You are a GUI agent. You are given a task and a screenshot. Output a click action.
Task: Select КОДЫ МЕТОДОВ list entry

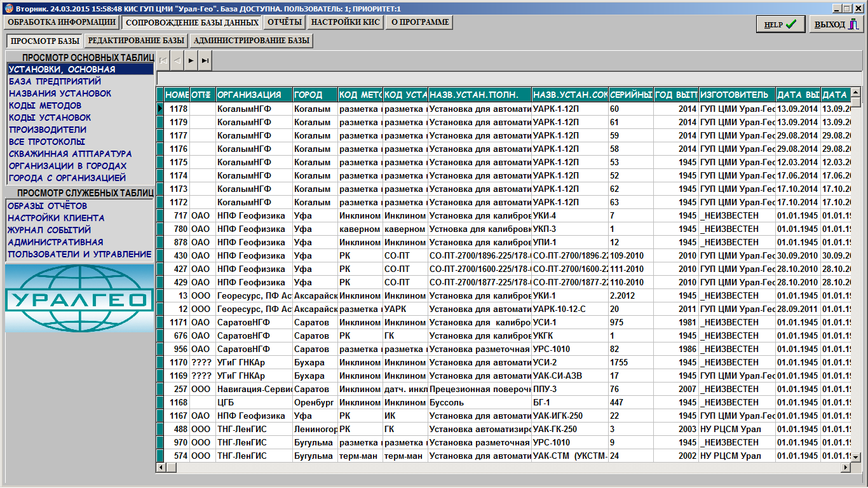(x=80, y=105)
